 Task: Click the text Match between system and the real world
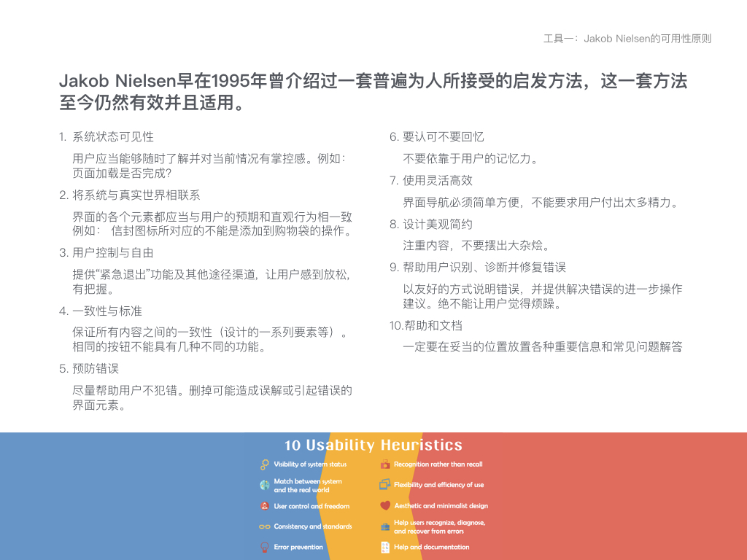[308, 486]
